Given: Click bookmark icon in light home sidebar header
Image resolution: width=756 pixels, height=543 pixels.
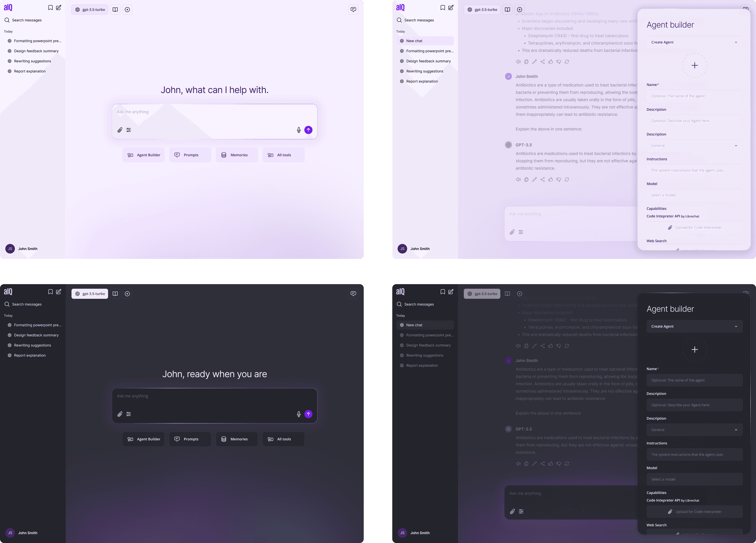Looking at the screenshot, I should point(50,8).
